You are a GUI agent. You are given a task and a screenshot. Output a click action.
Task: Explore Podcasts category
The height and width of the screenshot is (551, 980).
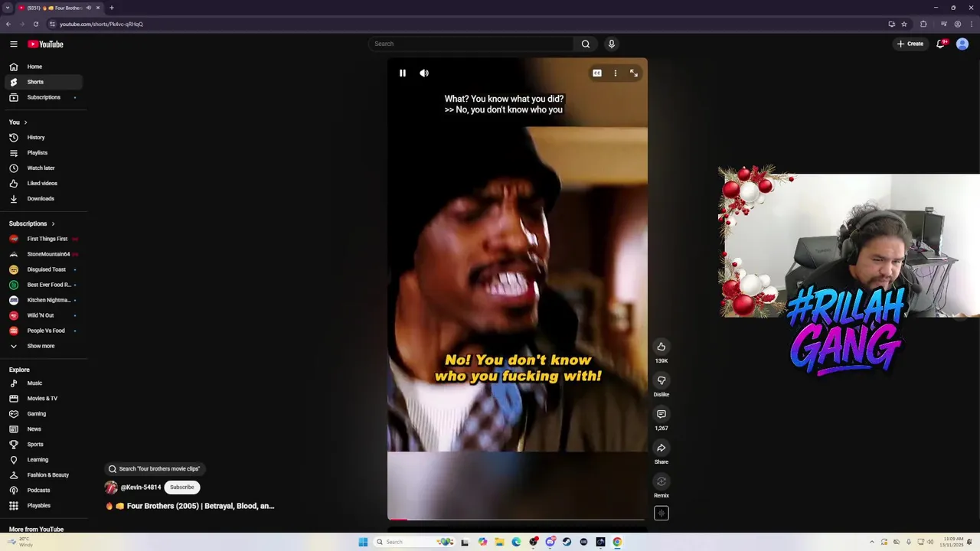point(43,491)
